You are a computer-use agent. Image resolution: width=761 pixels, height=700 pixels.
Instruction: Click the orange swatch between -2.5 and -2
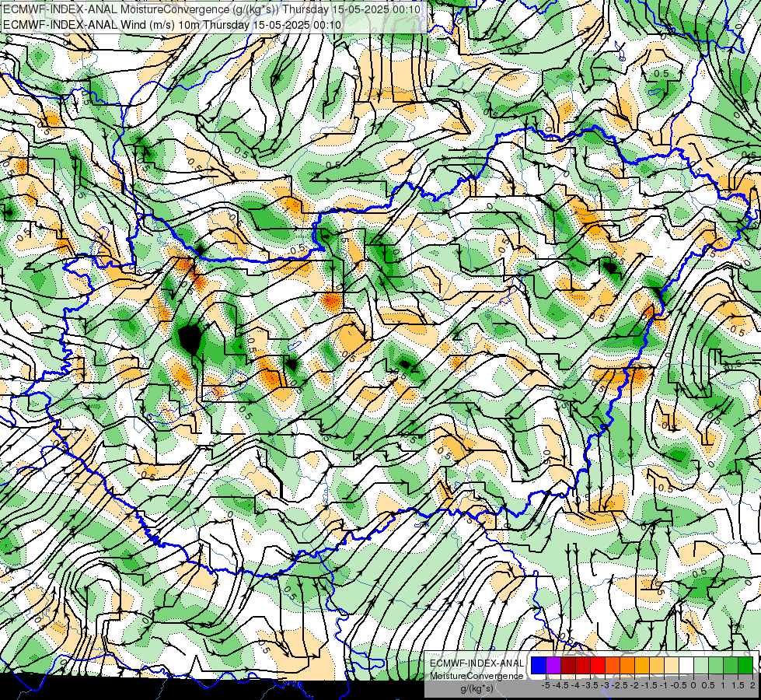[x=627, y=665]
